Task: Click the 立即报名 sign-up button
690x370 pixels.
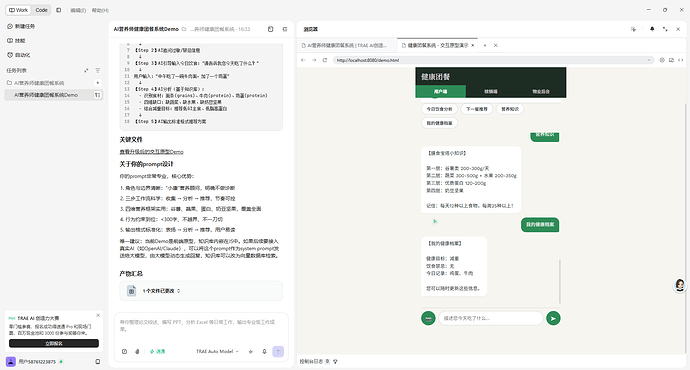Action: pyautogui.click(x=54, y=343)
